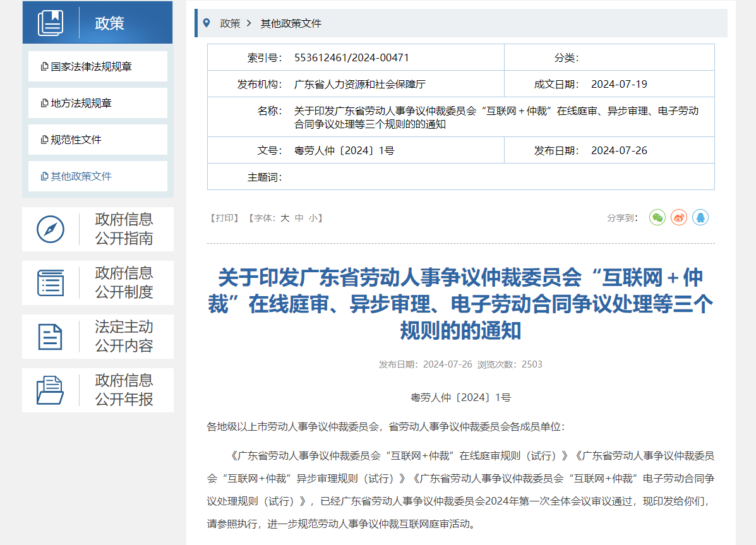The height and width of the screenshot is (545, 756).
Task: Click the file icon beside 国家法律法规规章
Action: (x=45, y=66)
